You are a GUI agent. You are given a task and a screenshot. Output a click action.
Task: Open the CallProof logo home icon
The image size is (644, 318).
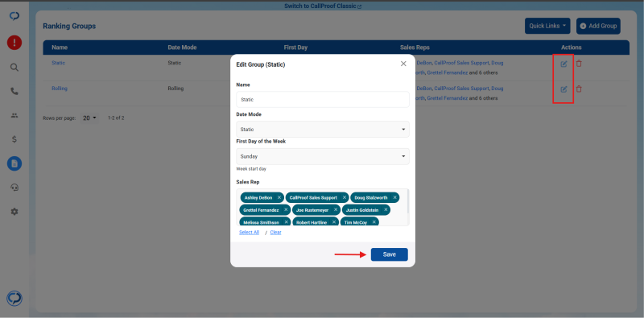14,16
